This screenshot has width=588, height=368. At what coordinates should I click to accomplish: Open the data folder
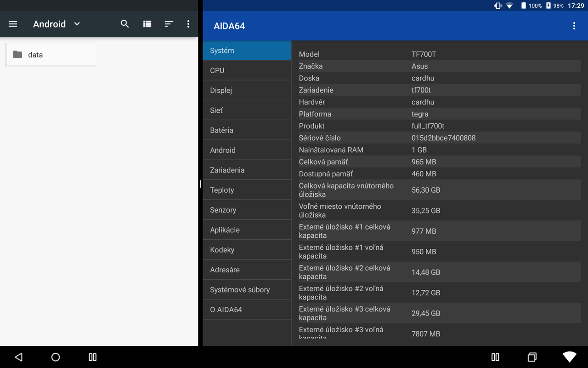click(51, 55)
